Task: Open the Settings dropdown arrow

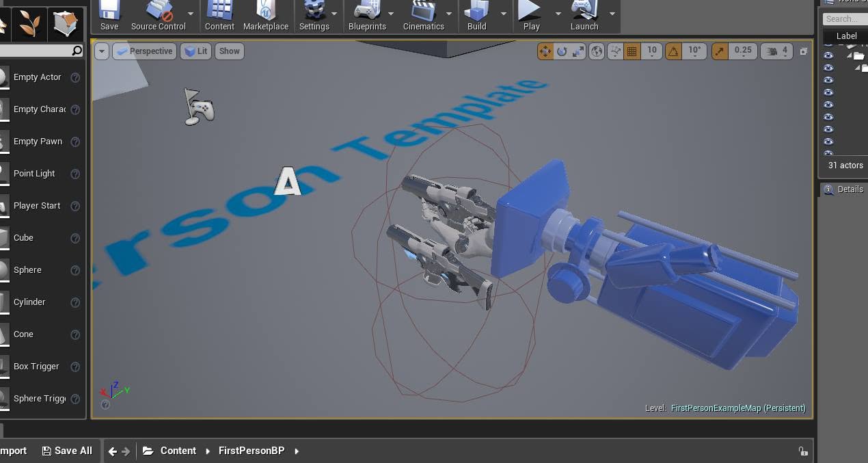Action: [334, 14]
